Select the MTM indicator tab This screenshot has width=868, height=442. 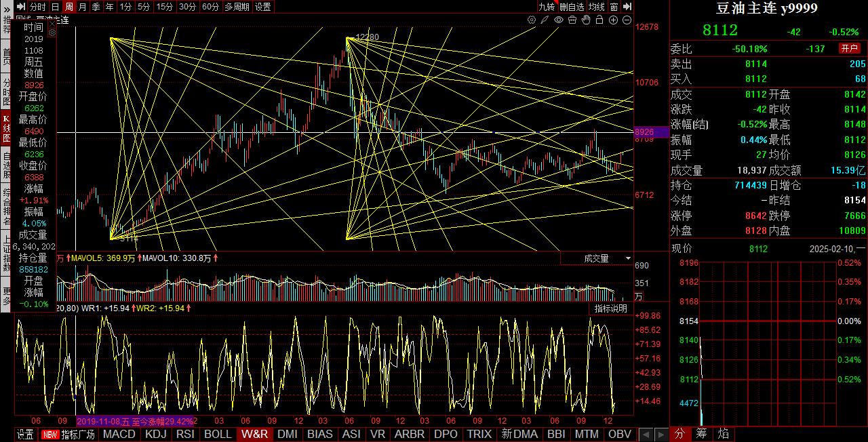[x=587, y=435]
